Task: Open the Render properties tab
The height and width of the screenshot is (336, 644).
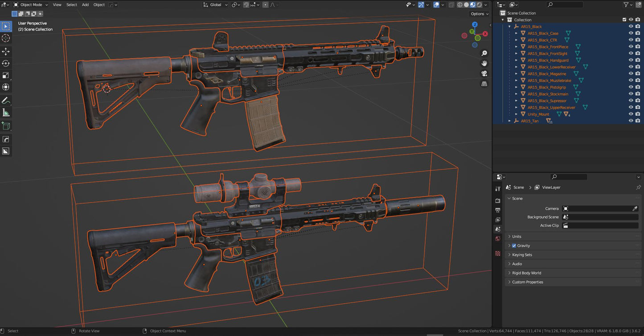Action: 497,200
